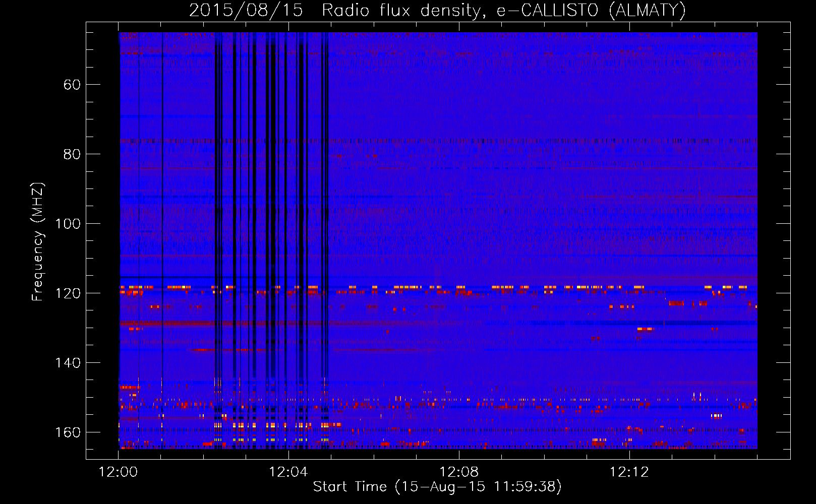Click the 160 MHz frequency tick label
Image resolution: width=816 pixels, height=504 pixels.
[x=68, y=432]
